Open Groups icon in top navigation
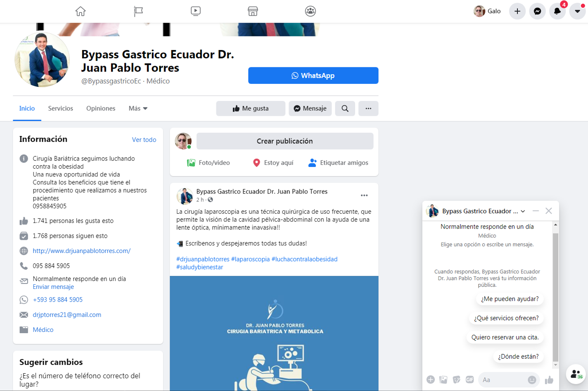Screen dimensions: 588x391 pos(311,11)
